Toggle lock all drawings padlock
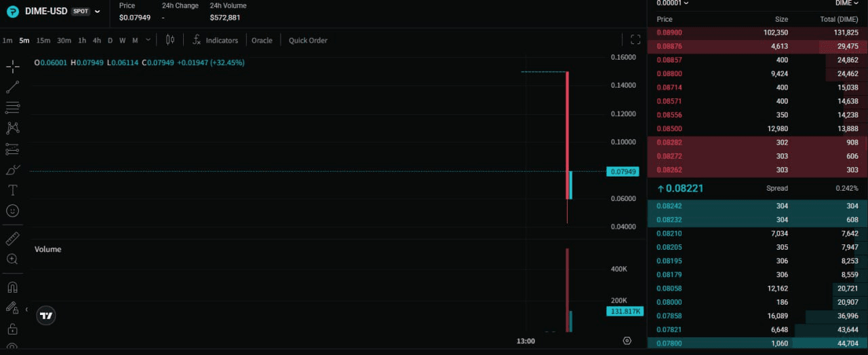The width and height of the screenshot is (868, 355). 12,329
